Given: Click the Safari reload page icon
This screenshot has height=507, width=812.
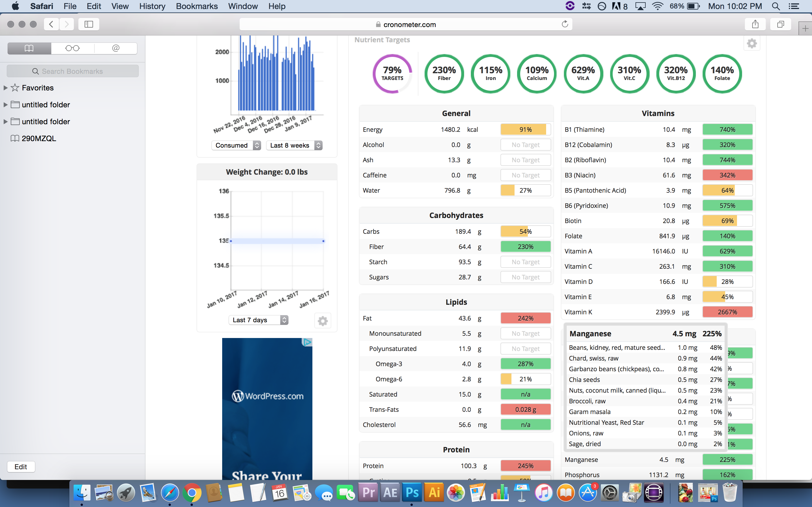Looking at the screenshot, I should (565, 24).
